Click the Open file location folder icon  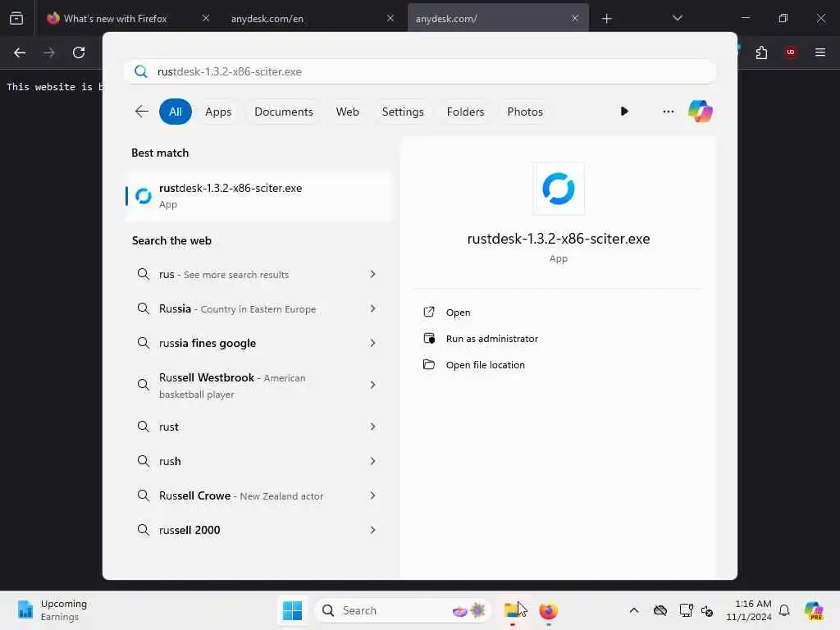pos(429,364)
